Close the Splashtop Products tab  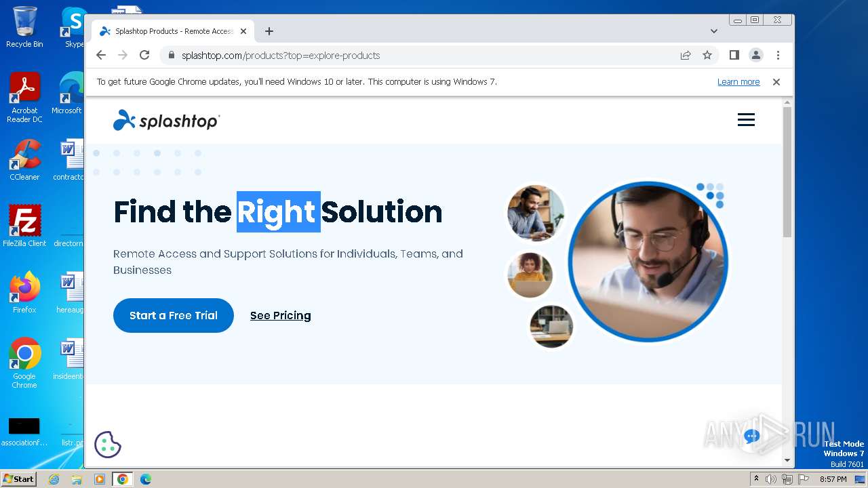pos(244,31)
